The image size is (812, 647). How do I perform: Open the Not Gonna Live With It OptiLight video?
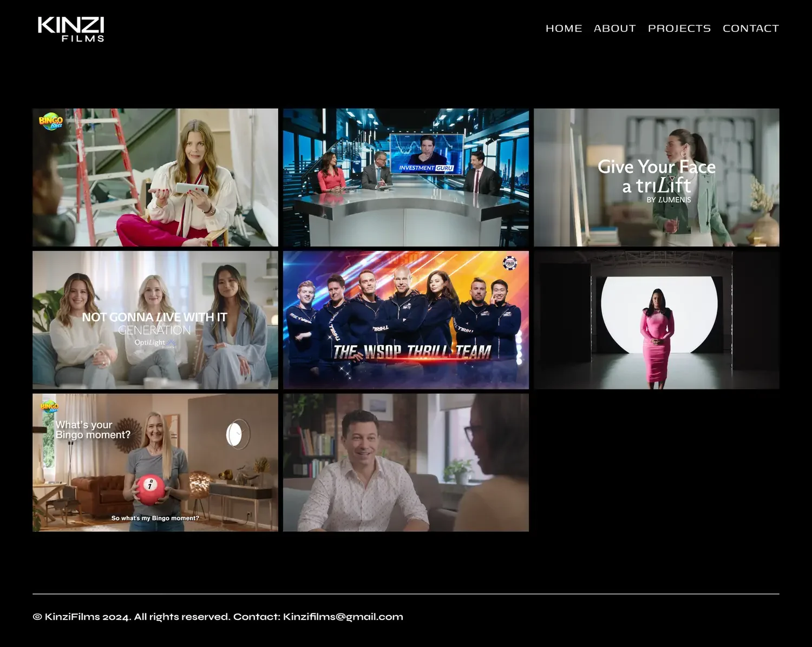(x=155, y=320)
